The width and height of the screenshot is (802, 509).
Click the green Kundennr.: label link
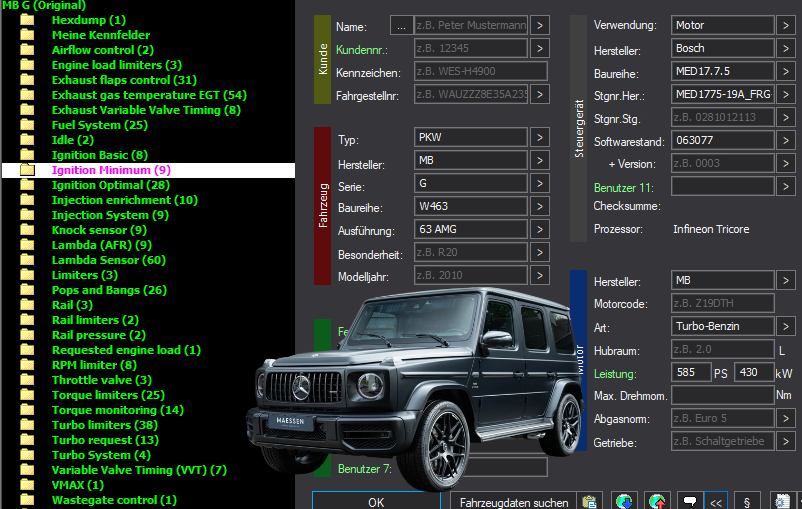pyautogui.click(x=362, y=50)
